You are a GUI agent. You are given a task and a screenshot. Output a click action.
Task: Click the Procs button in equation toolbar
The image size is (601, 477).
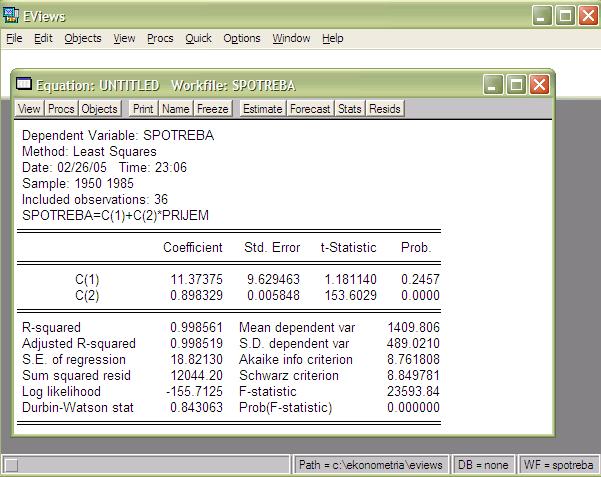pyautogui.click(x=61, y=109)
